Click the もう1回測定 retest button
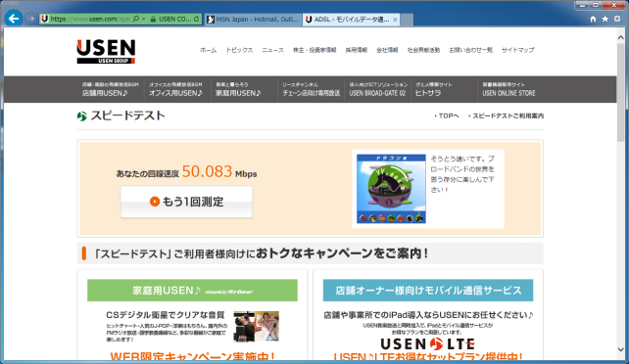 pos(186,202)
